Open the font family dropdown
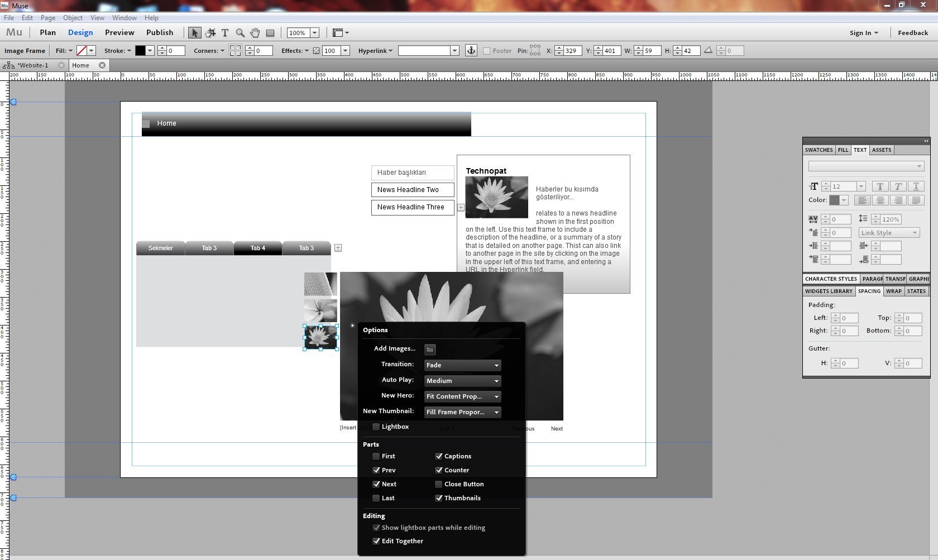The width and height of the screenshot is (938, 560). pos(866,166)
